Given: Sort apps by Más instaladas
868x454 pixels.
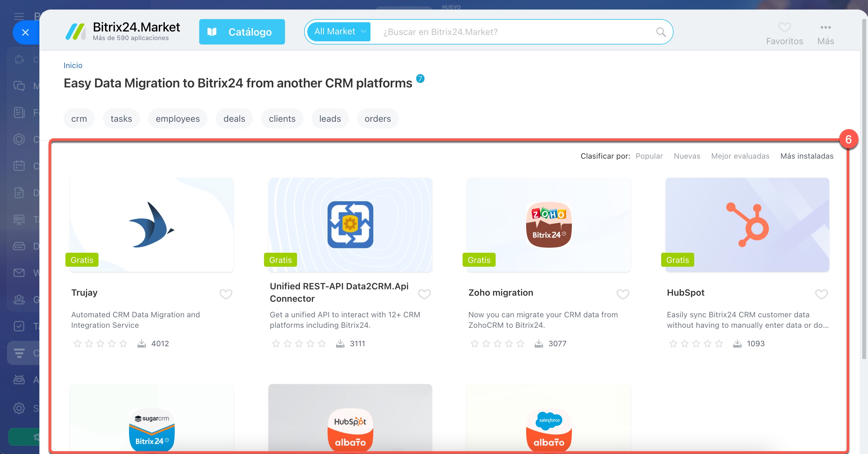Looking at the screenshot, I should click(807, 156).
